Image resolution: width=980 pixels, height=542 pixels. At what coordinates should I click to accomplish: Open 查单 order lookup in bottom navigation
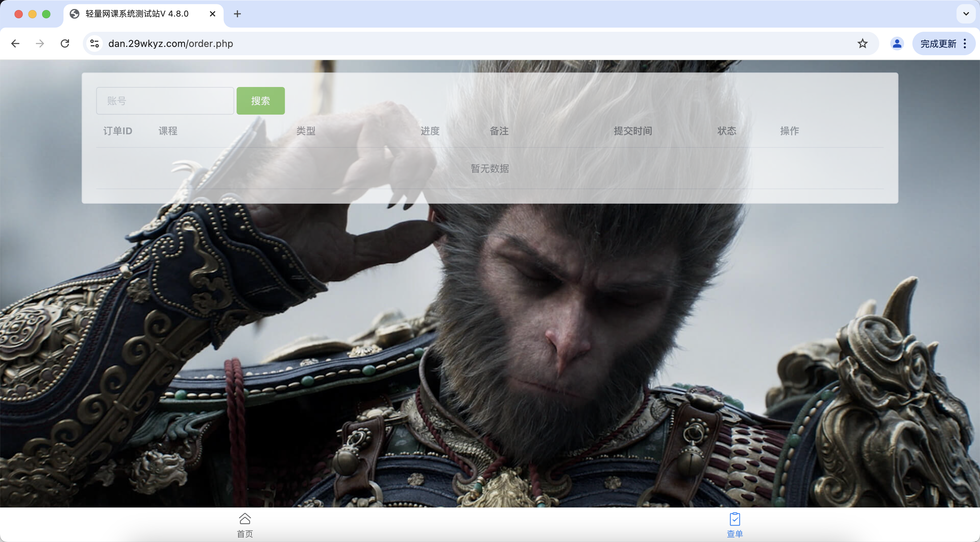(735, 525)
